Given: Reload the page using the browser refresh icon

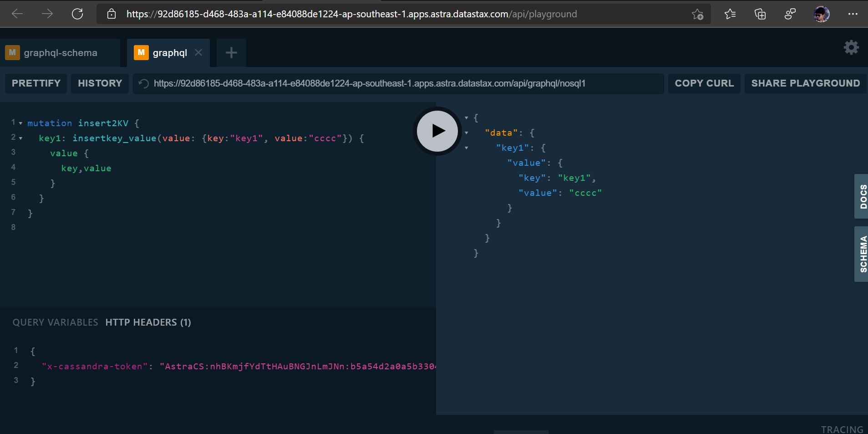Looking at the screenshot, I should coord(77,14).
